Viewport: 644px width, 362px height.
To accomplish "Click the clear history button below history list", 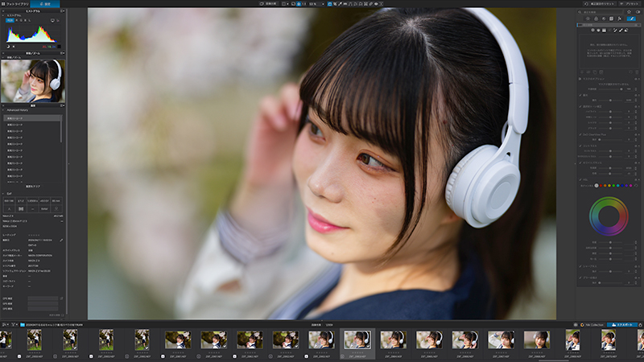I will click(x=33, y=187).
